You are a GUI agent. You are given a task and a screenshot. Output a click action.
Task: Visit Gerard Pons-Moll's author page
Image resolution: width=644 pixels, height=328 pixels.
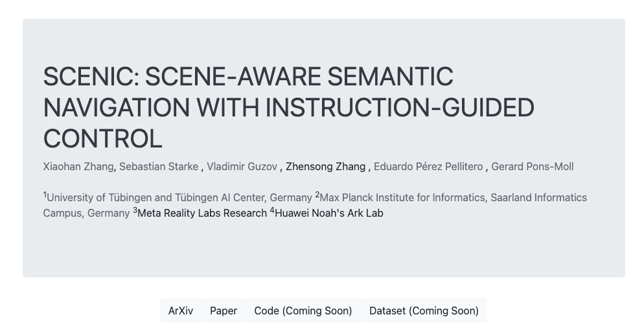533,167
